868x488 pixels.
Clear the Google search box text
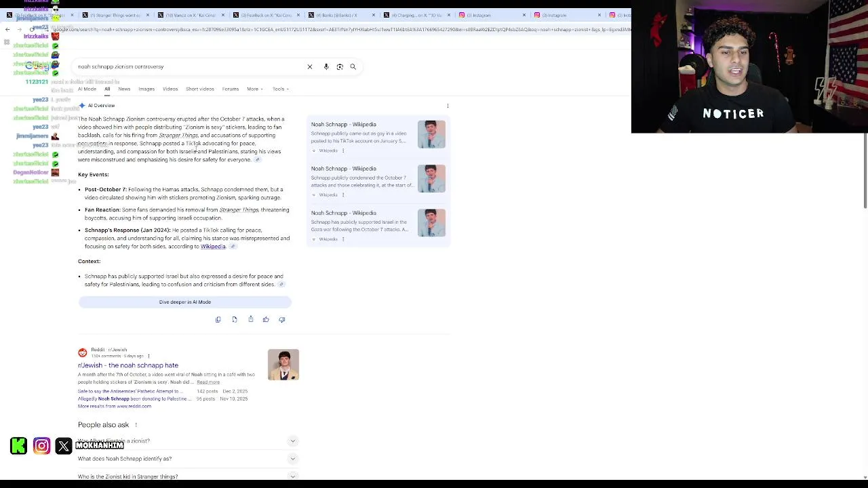point(310,66)
